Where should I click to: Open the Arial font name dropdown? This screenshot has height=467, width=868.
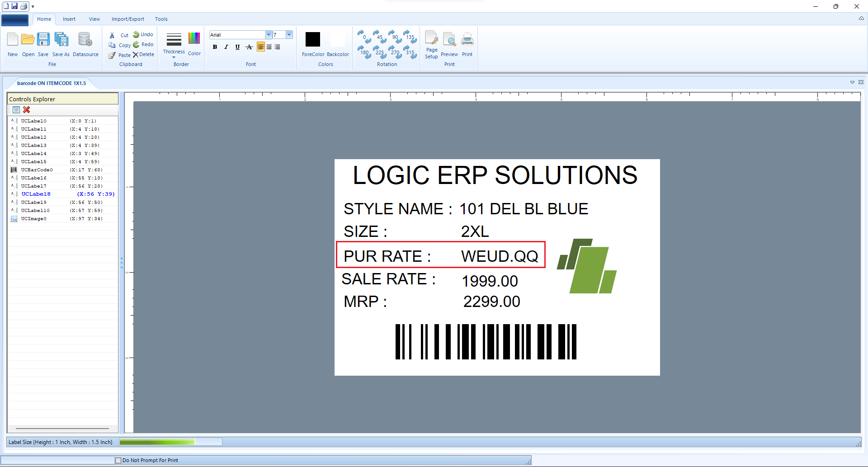click(x=269, y=35)
